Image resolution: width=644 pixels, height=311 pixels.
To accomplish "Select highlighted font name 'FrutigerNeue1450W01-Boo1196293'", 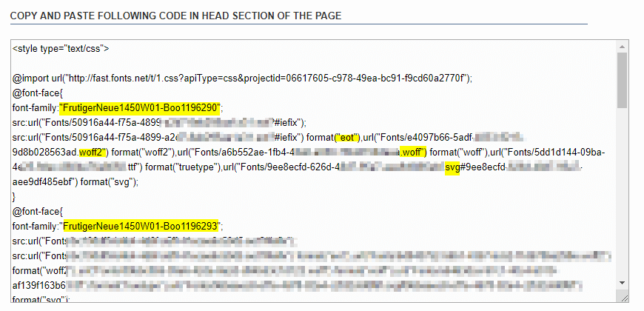I will (x=141, y=227).
